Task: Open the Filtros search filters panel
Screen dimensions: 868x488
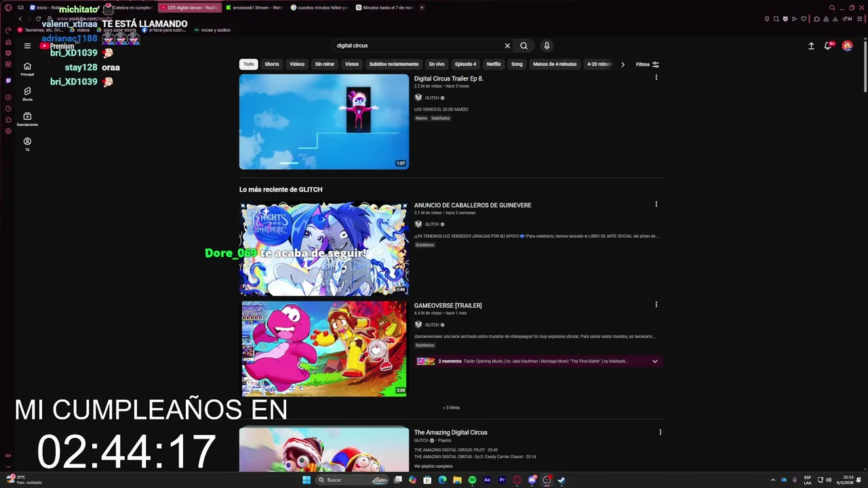Action: (x=648, y=64)
